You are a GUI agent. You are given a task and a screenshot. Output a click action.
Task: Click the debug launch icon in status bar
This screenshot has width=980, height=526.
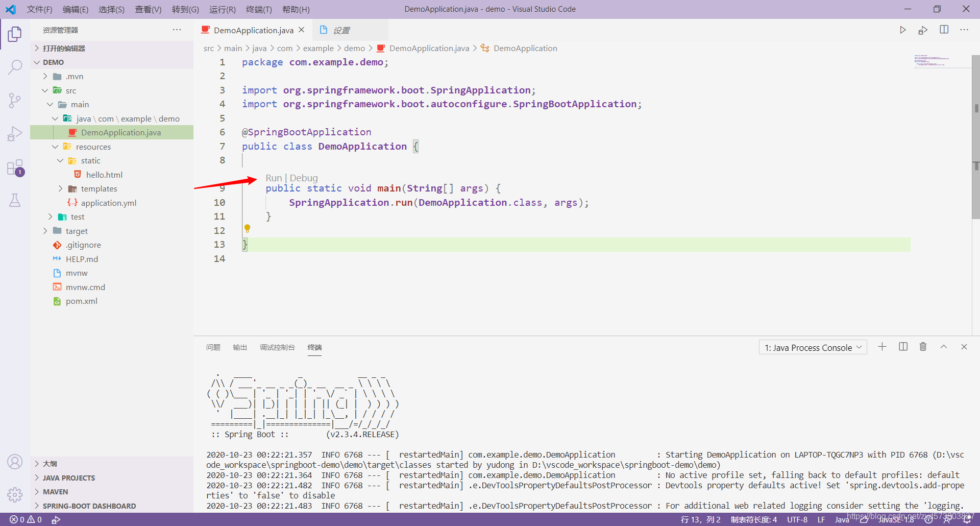(x=56, y=519)
